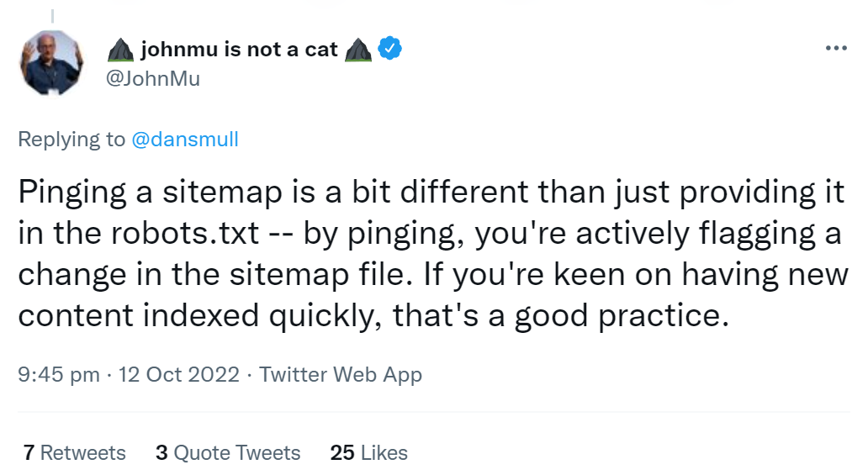Open the three-dot more options menu
Screen dimensions: 868x475
pos(836,48)
